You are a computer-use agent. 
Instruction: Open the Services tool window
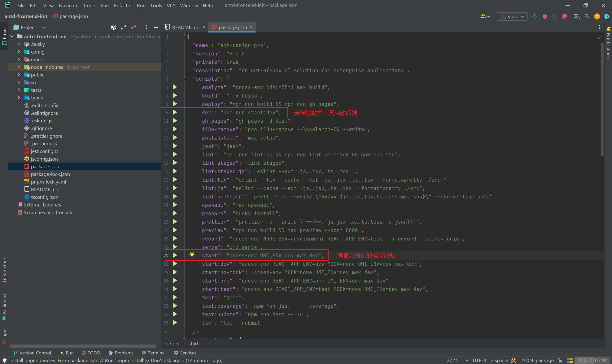pyautogui.click(x=185, y=353)
